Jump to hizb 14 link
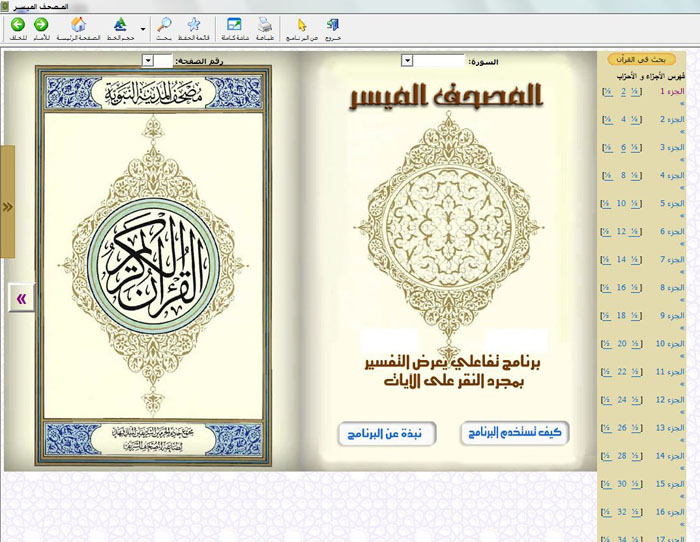This screenshot has height=542, width=700. tap(621, 260)
